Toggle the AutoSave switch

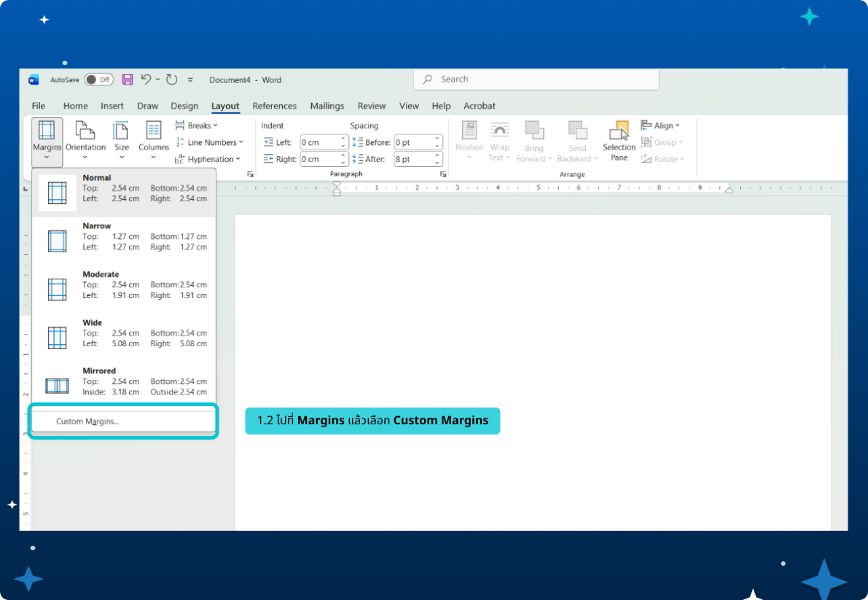(98, 79)
